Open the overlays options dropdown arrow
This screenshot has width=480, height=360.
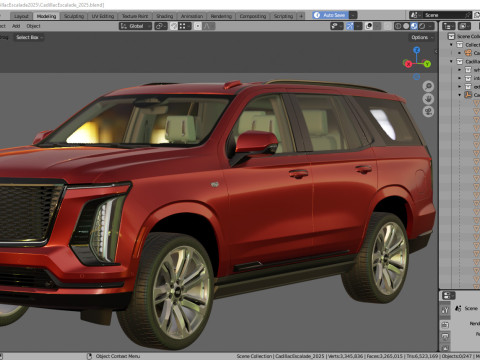(377, 26)
